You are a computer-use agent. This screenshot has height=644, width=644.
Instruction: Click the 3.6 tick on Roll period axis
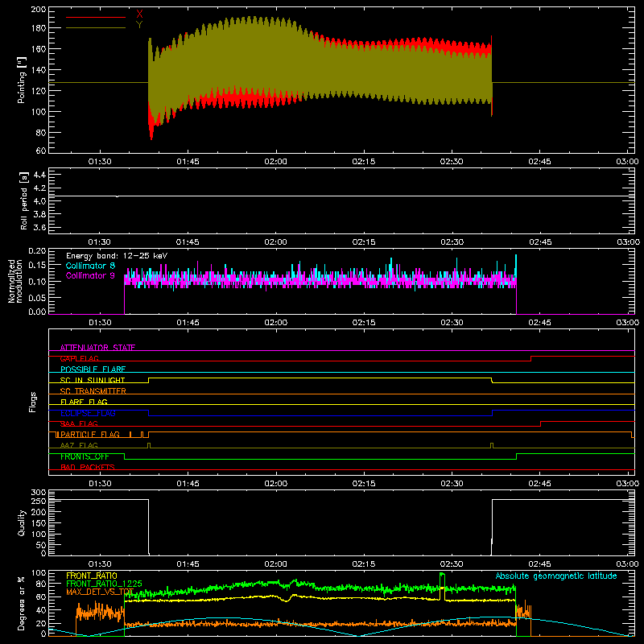coord(39,227)
